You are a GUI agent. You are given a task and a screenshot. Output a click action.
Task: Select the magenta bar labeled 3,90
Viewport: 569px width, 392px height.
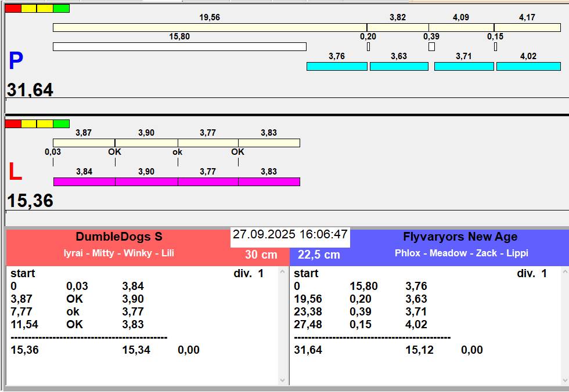(146, 182)
